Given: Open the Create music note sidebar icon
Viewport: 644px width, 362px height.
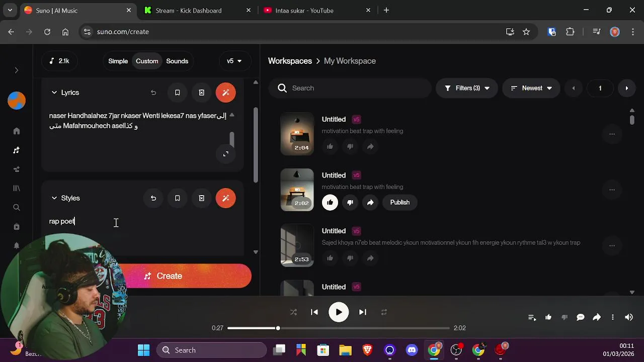Looking at the screenshot, I should pyautogui.click(x=17, y=150).
